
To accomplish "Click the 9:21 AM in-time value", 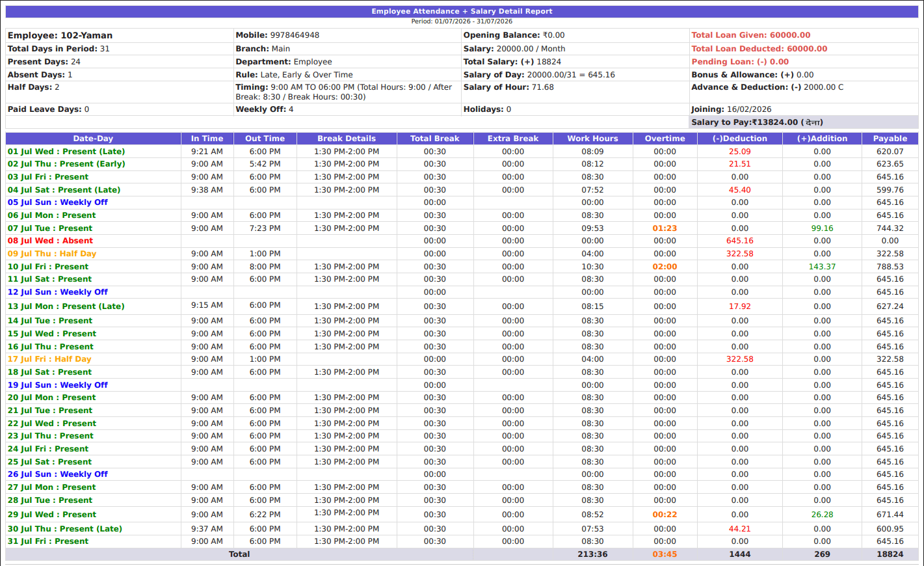I will tap(207, 152).
